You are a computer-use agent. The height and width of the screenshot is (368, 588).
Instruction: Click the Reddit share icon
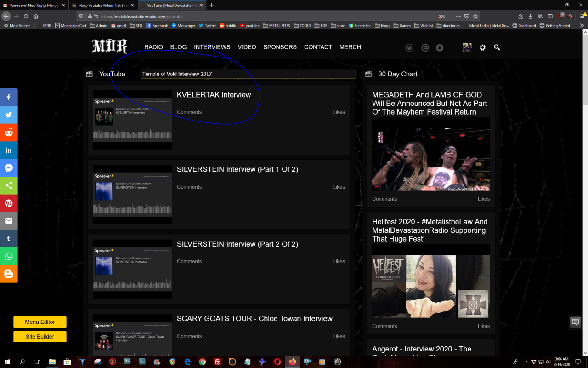pos(9,132)
